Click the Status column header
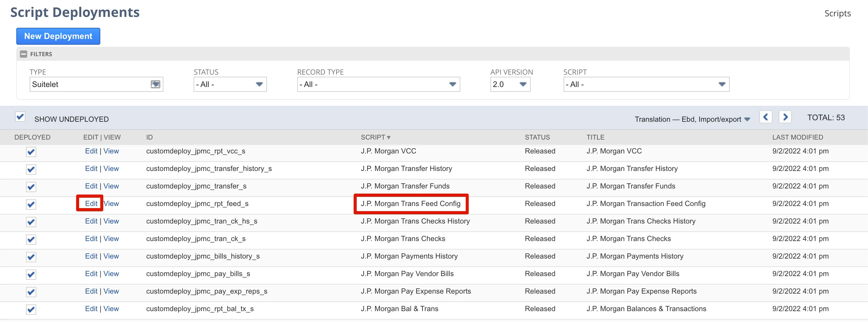The height and width of the screenshot is (322, 868). click(537, 137)
